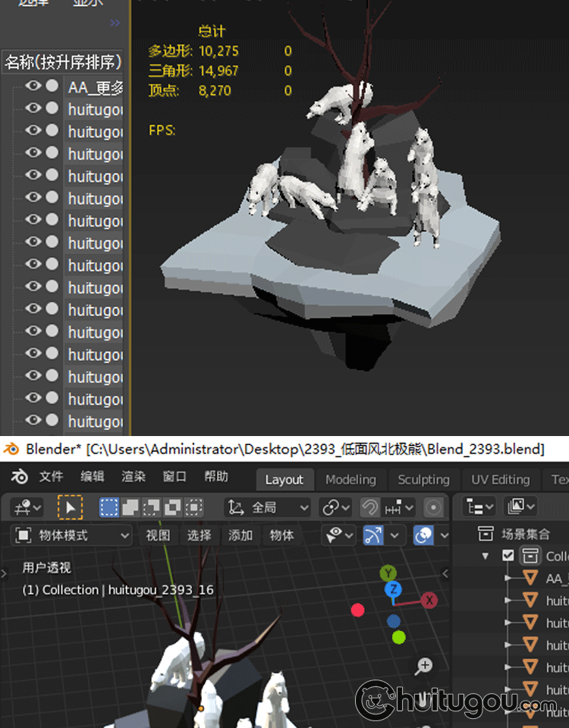569x728 pixels.
Task: Click the render-freeze dot beside AA_ layer
Action: (52, 86)
